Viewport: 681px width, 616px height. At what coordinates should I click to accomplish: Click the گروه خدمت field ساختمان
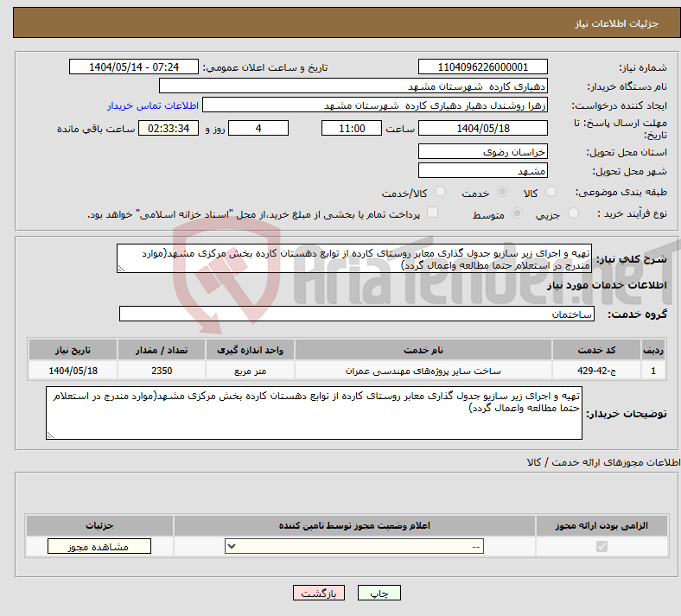click(x=357, y=314)
